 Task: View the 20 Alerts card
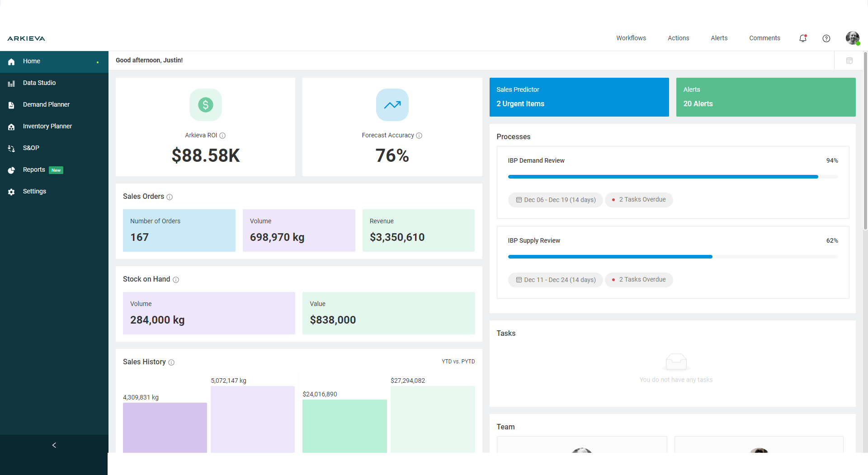point(765,97)
